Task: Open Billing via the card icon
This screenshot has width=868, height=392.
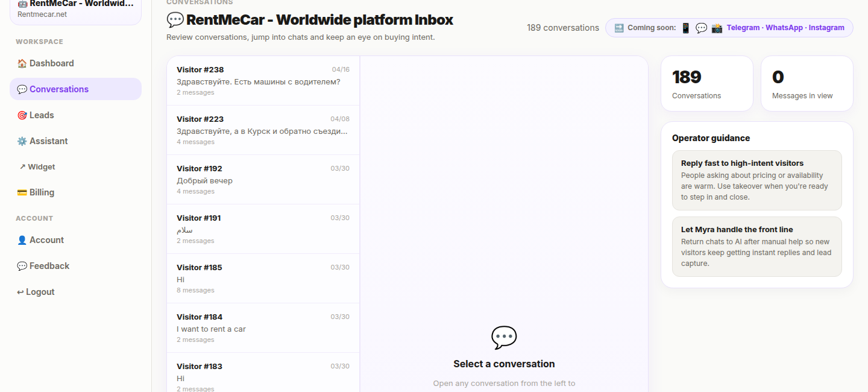Action: [x=22, y=192]
